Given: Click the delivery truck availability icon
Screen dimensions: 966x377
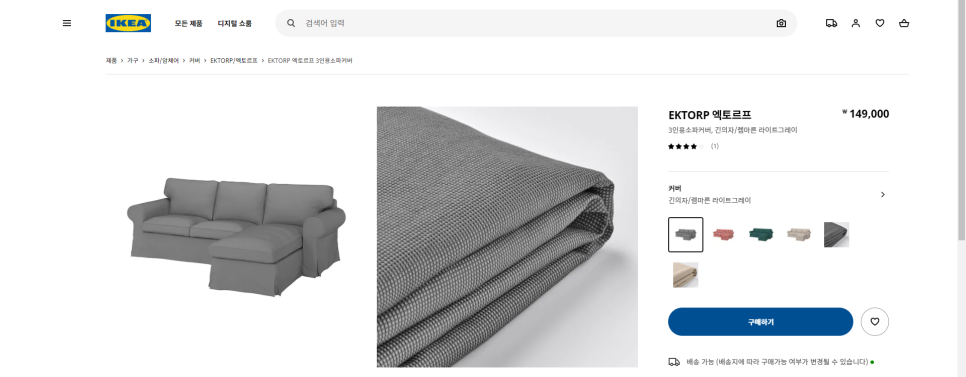Looking at the screenshot, I should click(x=674, y=362).
